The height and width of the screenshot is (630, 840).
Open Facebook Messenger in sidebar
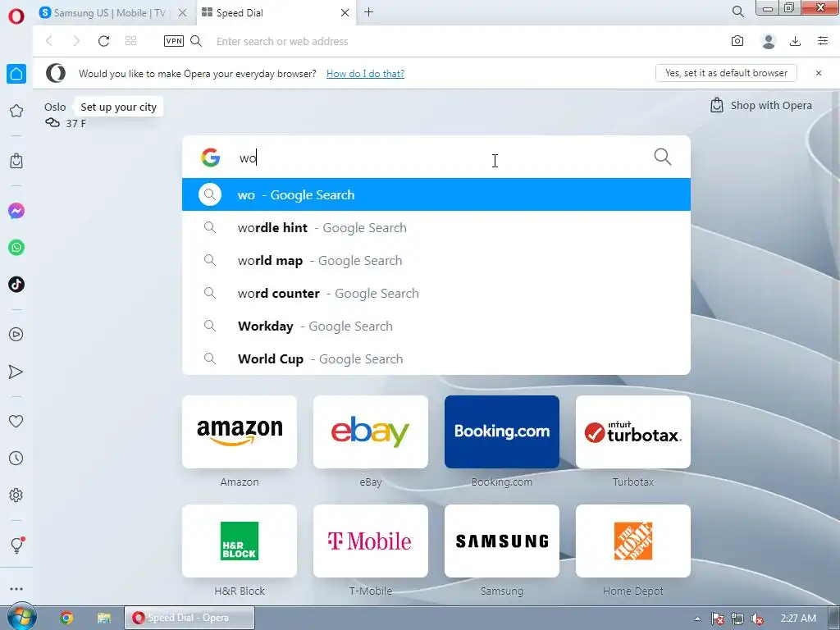(x=16, y=211)
